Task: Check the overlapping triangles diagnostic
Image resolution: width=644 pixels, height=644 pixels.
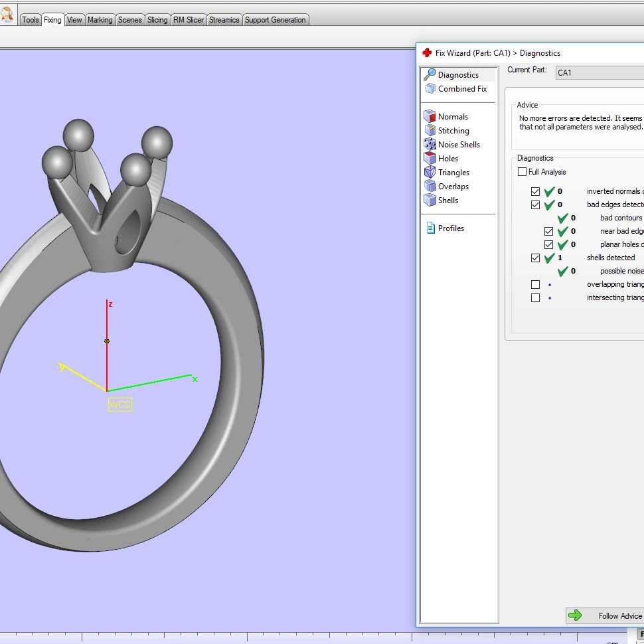Action: [535, 284]
